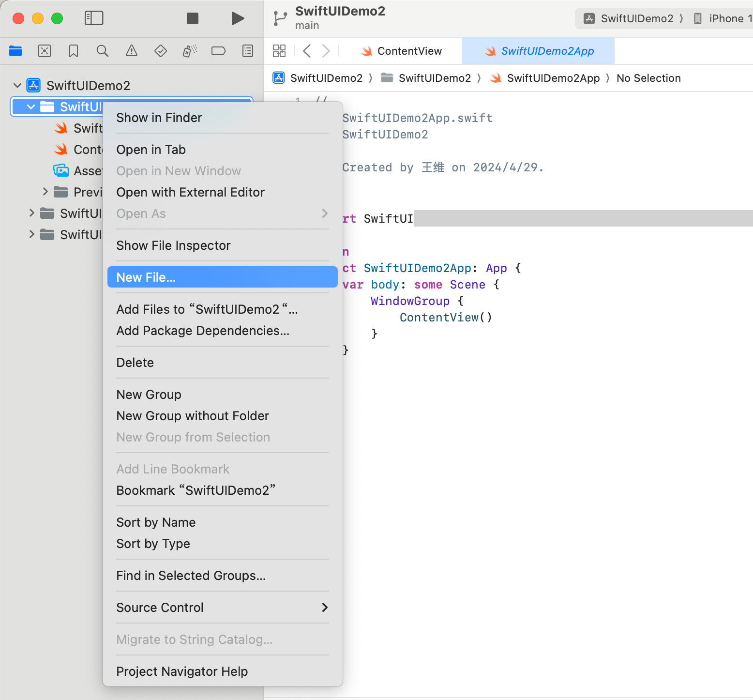Open the Source Control navigator
This screenshot has height=700, width=753.
point(45,51)
